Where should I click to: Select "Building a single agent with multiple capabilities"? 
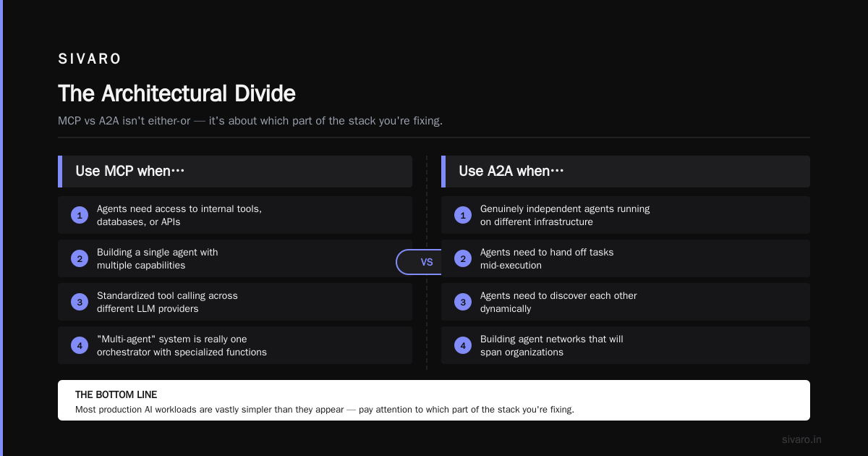pyautogui.click(x=158, y=258)
